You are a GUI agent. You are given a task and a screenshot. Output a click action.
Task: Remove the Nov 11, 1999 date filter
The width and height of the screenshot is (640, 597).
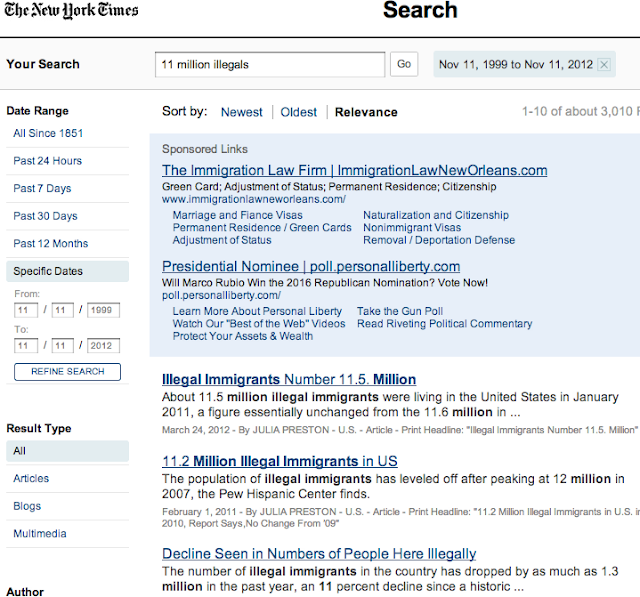pos(604,64)
